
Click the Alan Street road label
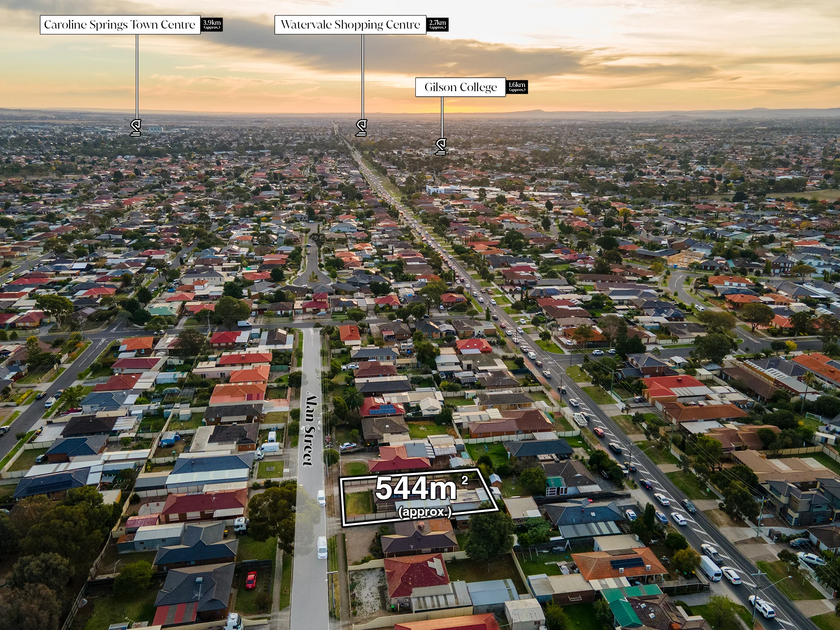[310, 429]
